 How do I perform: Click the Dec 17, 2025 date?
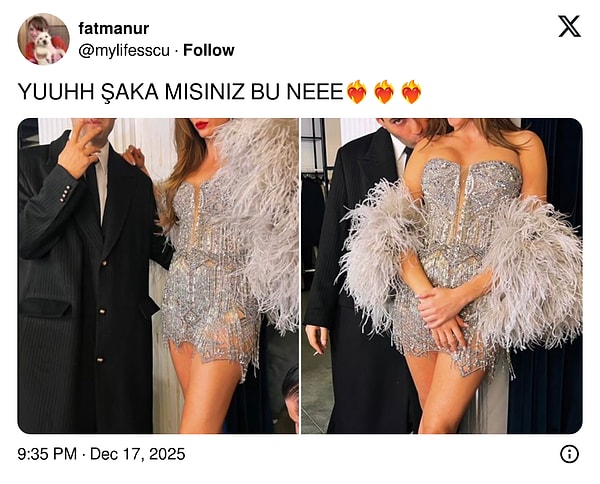pyautogui.click(x=137, y=454)
